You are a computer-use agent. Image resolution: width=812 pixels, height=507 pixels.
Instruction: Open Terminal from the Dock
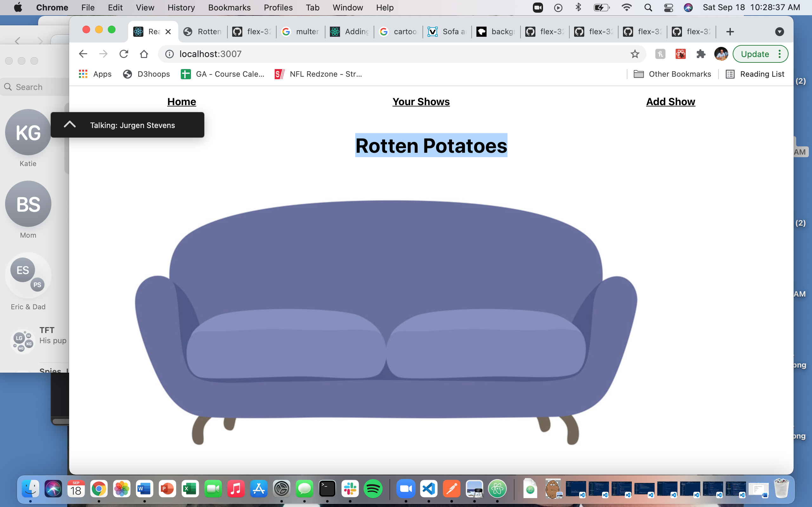tap(327, 489)
